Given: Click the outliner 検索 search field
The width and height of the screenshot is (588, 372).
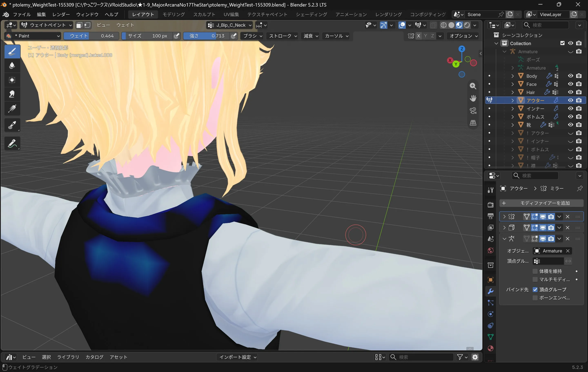Looking at the screenshot, I should click(546, 25).
